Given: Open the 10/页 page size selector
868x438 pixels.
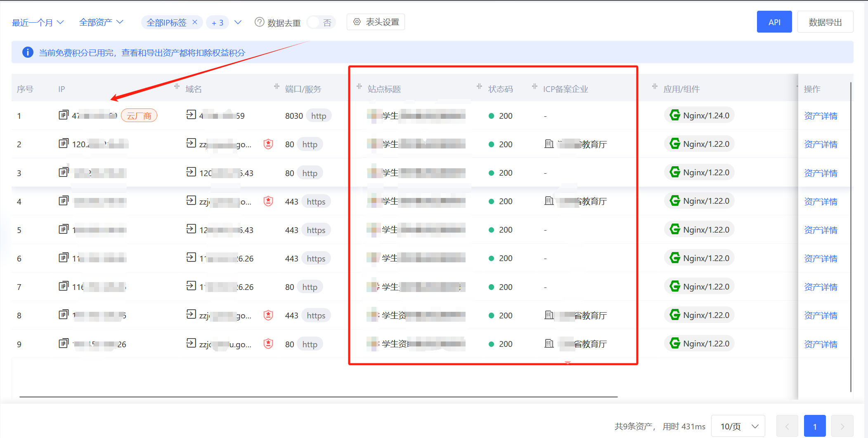Looking at the screenshot, I should pyautogui.click(x=738, y=426).
